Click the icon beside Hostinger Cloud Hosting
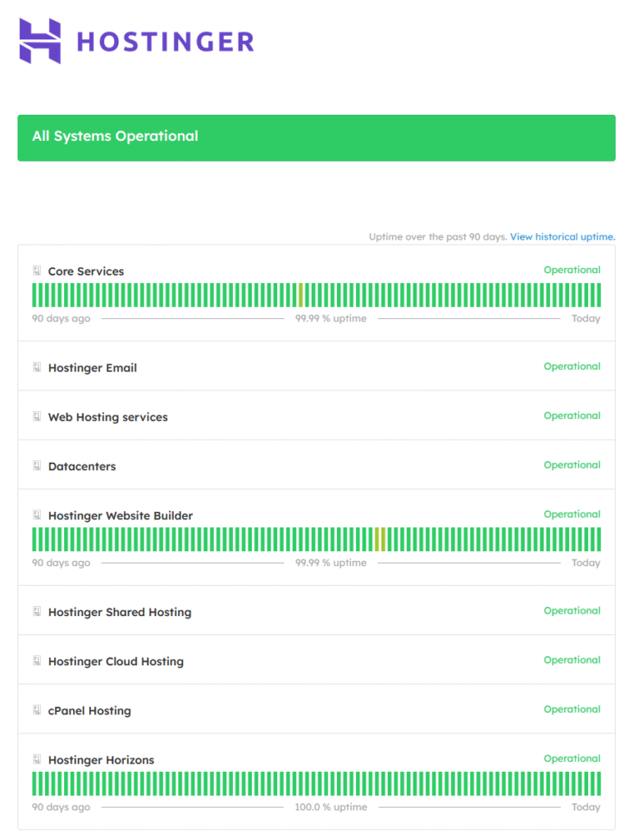629x840 pixels. (37, 661)
